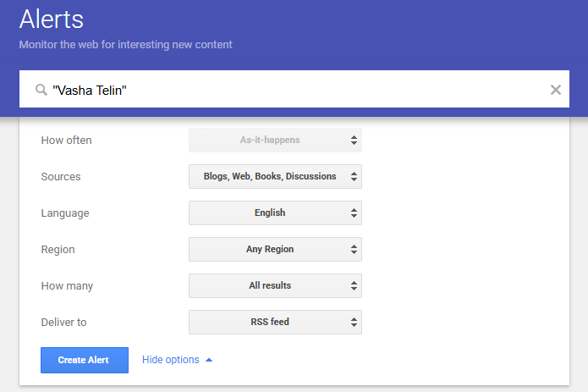Click the Region label
588x392 pixels.
[58, 250]
